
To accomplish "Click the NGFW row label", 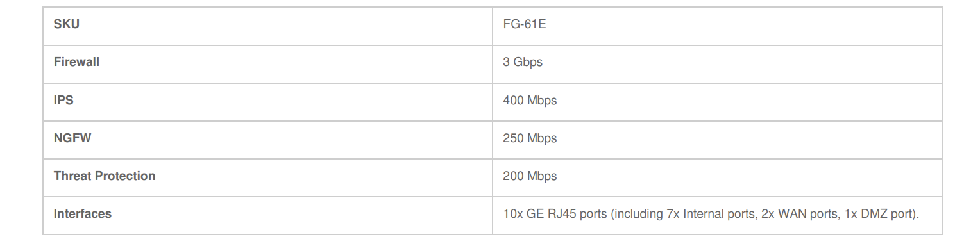I will point(72,138).
